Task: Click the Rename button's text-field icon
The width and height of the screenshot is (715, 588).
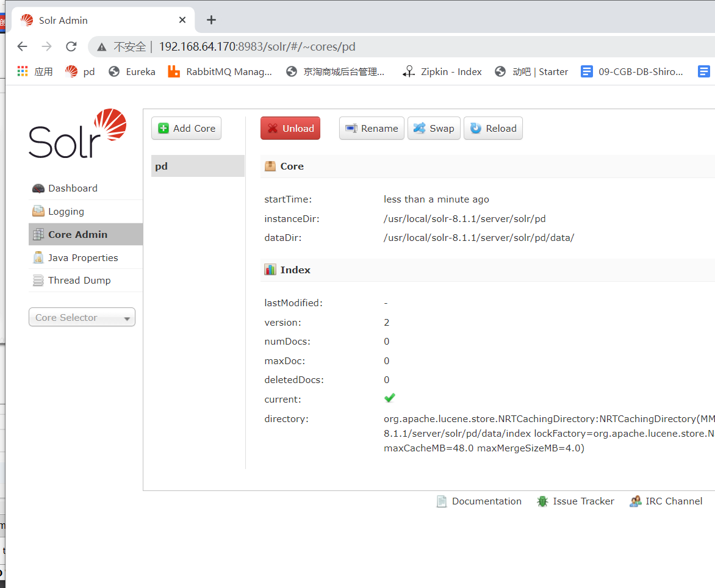Action: (x=351, y=129)
